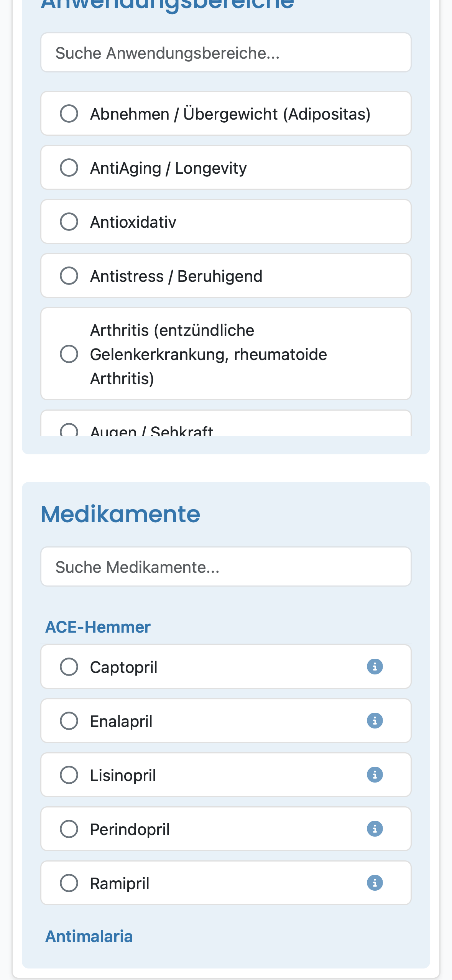
Task: Open info icon for Lisinopril
Action: click(x=375, y=774)
